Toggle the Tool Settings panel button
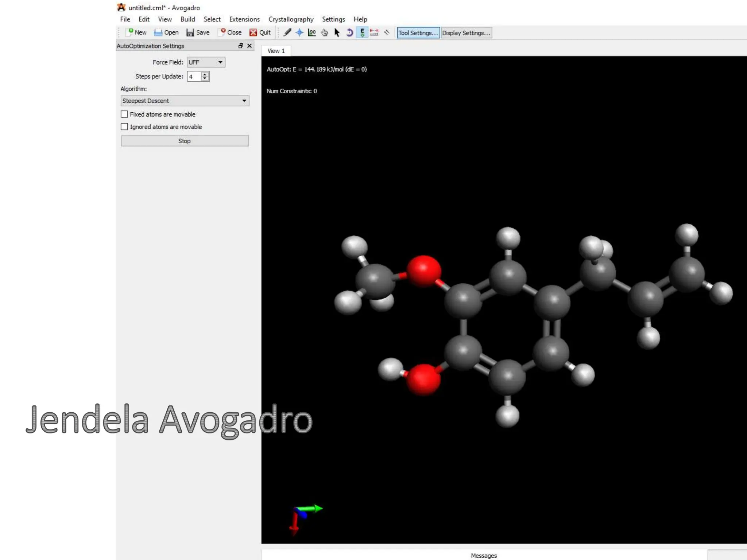 click(418, 33)
